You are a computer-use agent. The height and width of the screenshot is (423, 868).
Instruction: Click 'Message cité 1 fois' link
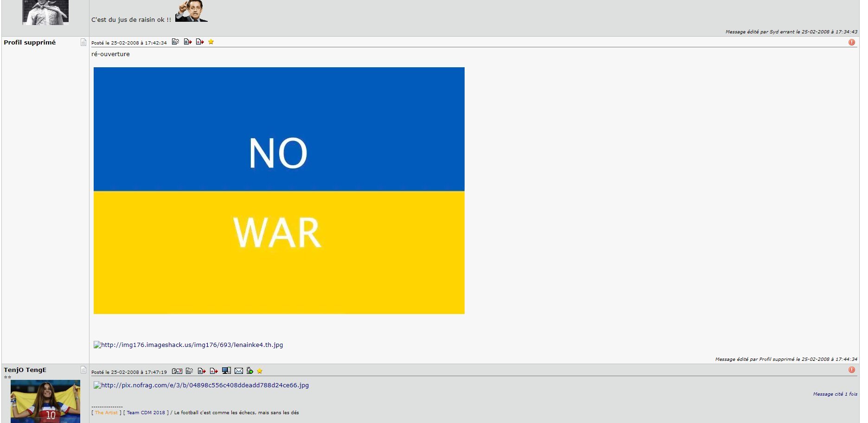pyautogui.click(x=835, y=394)
